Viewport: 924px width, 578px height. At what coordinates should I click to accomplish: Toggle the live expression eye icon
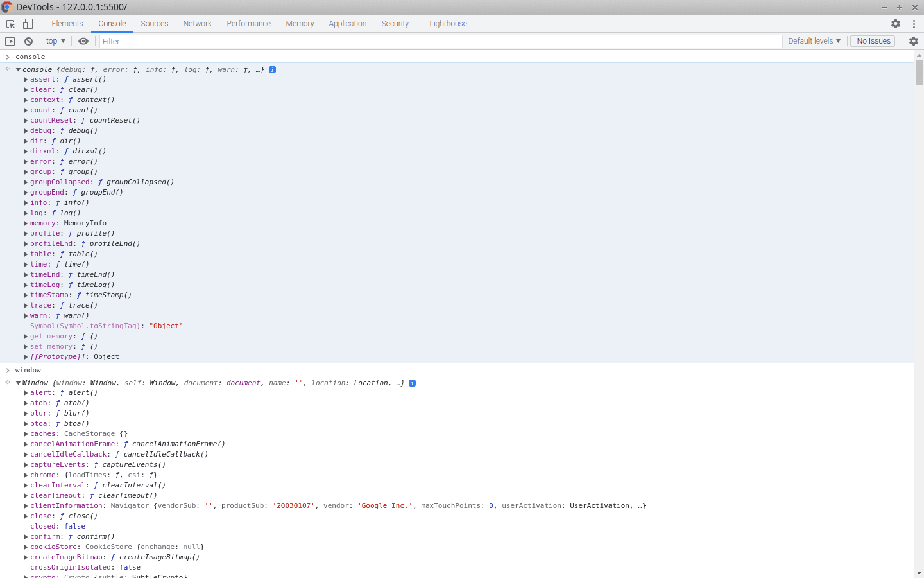[83, 41]
